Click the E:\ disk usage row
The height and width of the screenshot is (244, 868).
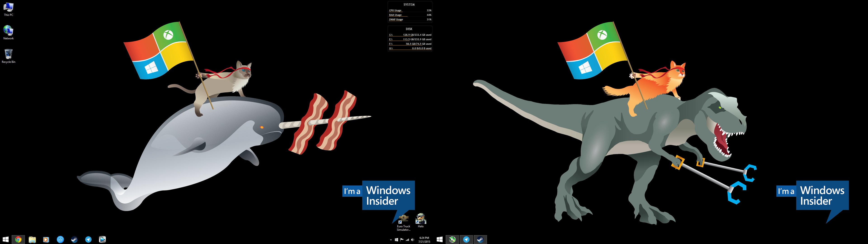pos(410,40)
